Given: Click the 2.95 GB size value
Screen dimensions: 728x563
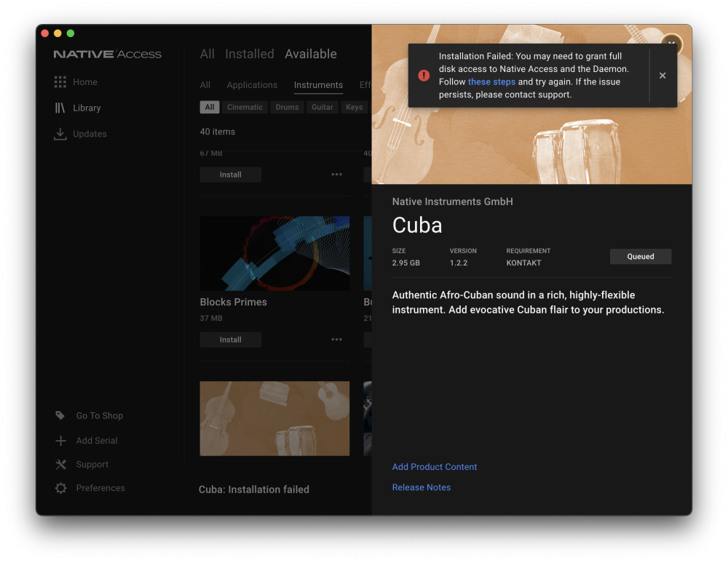Looking at the screenshot, I should click(x=405, y=263).
